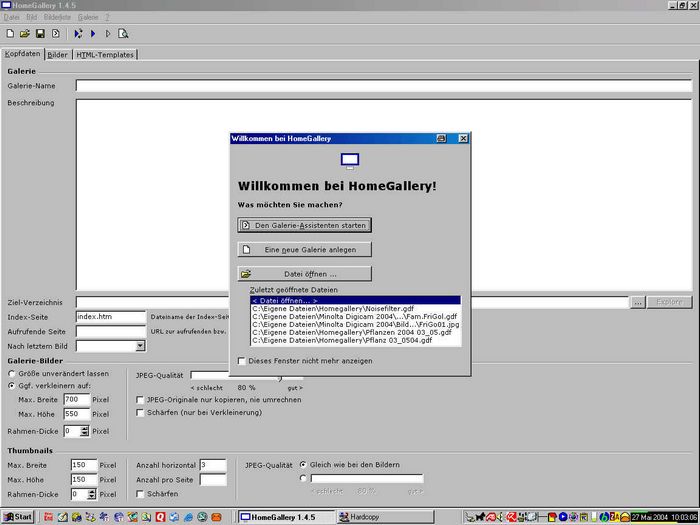Image resolution: width=700 pixels, height=525 pixels.
Task: Click the Save floppy disk toolbar icon
Action: point(40,33)
